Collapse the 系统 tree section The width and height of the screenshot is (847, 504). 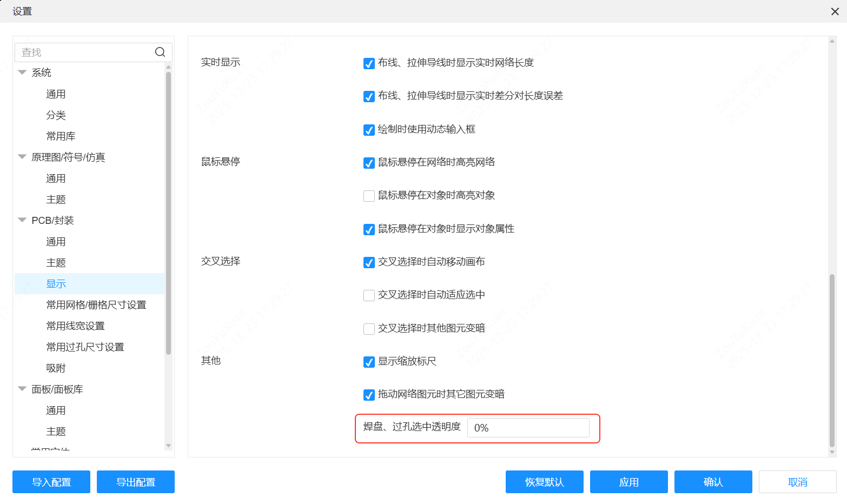[22, 72]
